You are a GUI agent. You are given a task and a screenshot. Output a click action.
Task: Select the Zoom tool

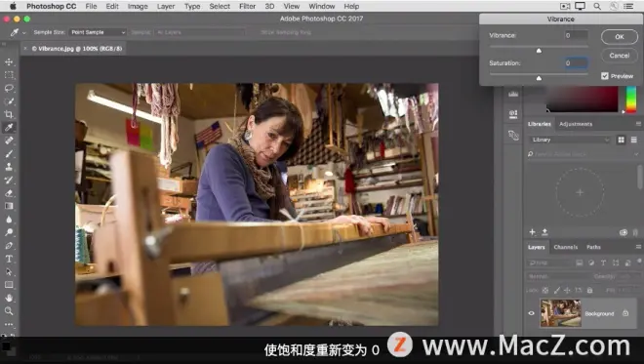click(x=9, y=311)
